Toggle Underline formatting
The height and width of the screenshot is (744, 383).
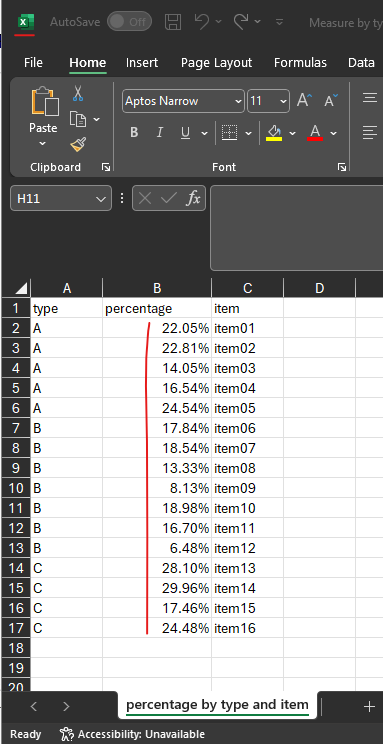point(186,132)
